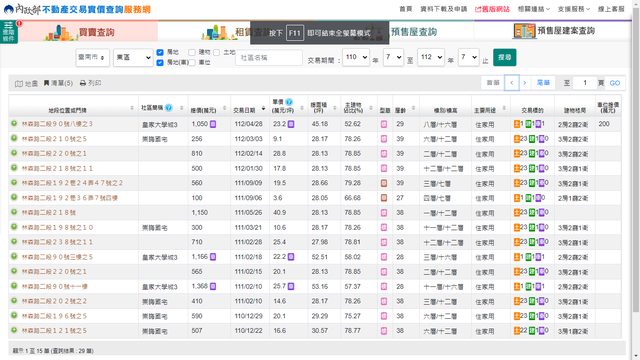Sort by transaction date column arrow
This screenshot has width=640, height=360.
coord(263,108)
